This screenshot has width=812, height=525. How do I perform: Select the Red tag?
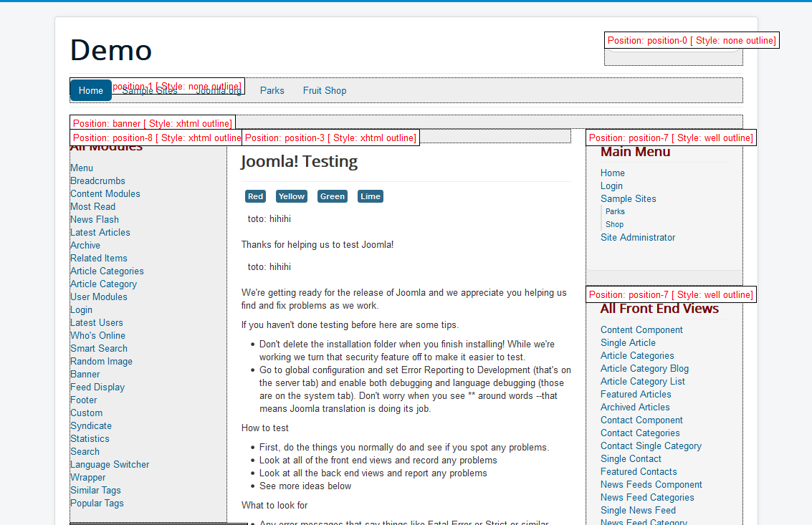pyautogui.click(x=255, y=196)
